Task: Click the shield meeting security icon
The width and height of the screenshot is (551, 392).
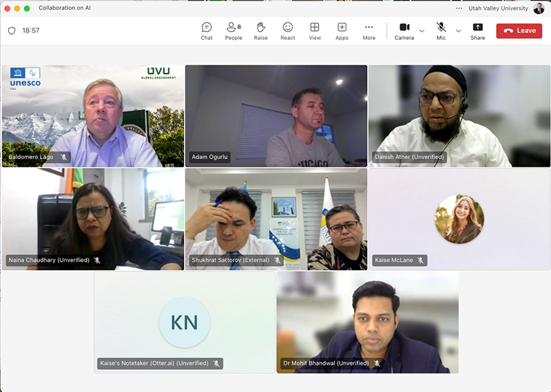Action: [12, 31]
